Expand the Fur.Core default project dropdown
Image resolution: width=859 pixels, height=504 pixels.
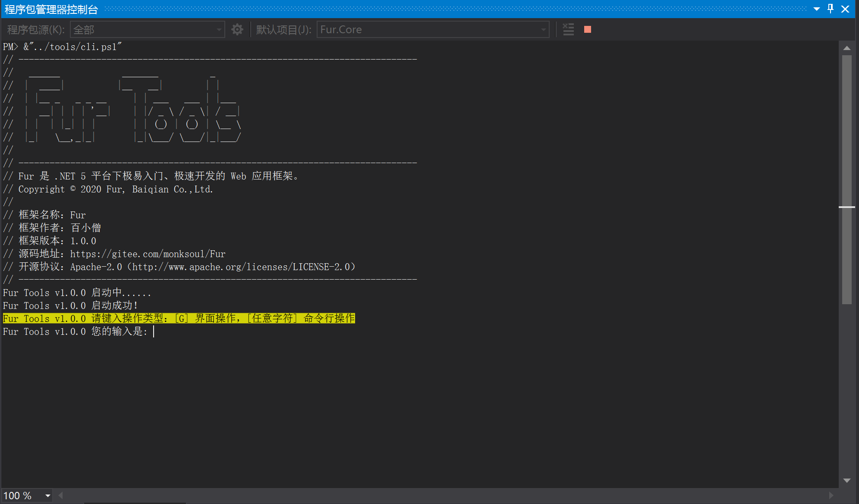point(543,29)
